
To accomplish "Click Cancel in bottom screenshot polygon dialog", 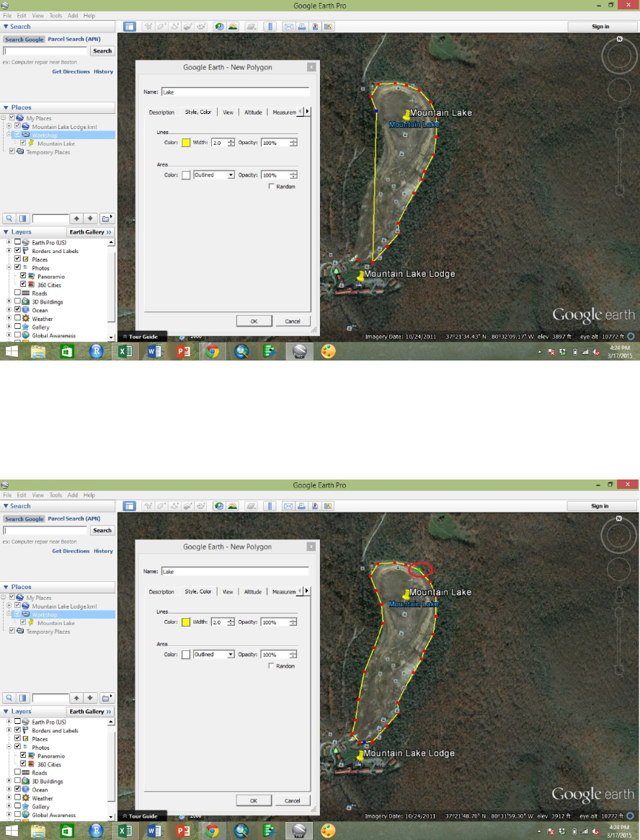I will pyautogui.click(x=293, y=801).
